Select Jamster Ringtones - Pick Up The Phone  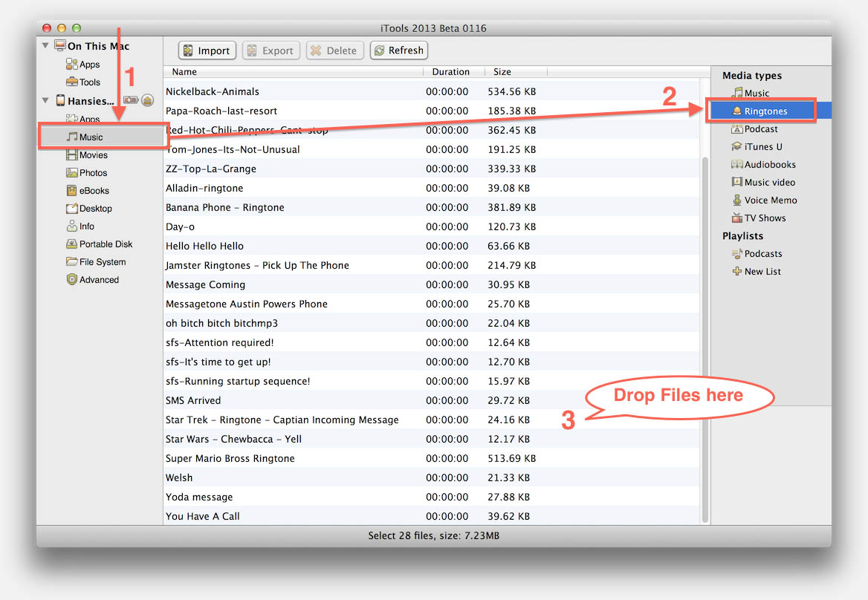(432, 265)
